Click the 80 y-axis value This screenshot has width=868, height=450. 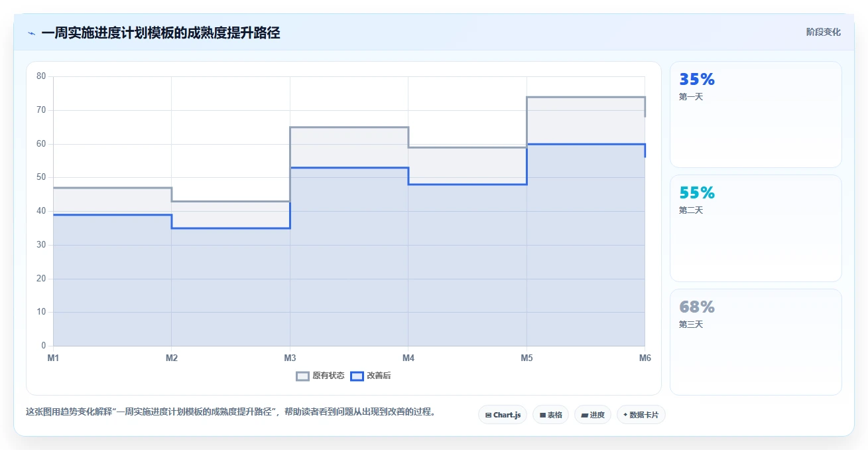click(41, 76)
